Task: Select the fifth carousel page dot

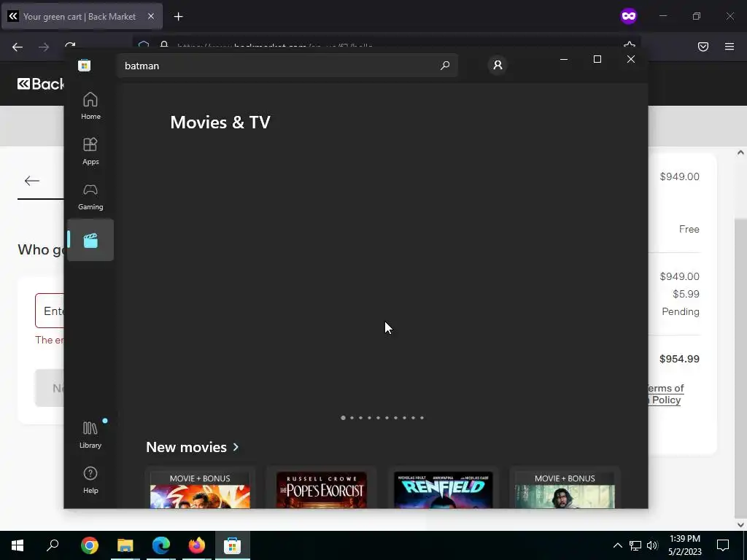Action: tap(378, 418)
